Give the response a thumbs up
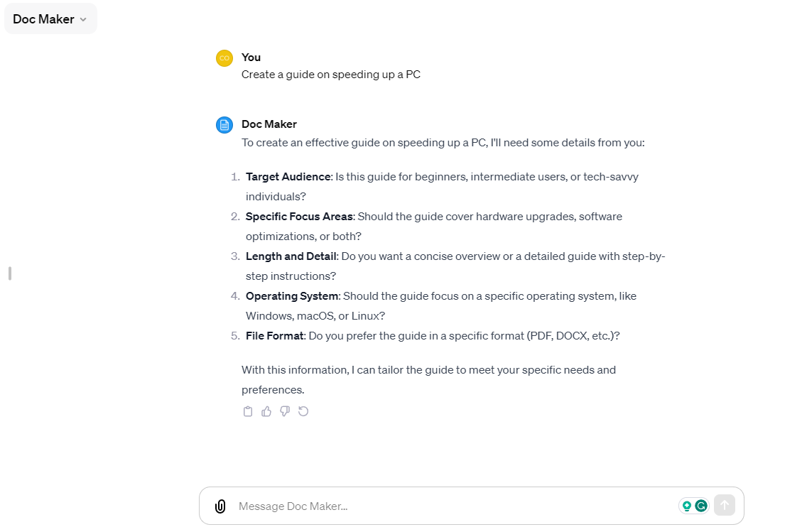This screenshot has height=532, width=807. tap(266, 411)
